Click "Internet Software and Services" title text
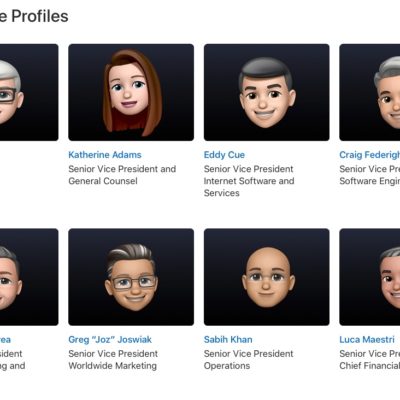 249,187
